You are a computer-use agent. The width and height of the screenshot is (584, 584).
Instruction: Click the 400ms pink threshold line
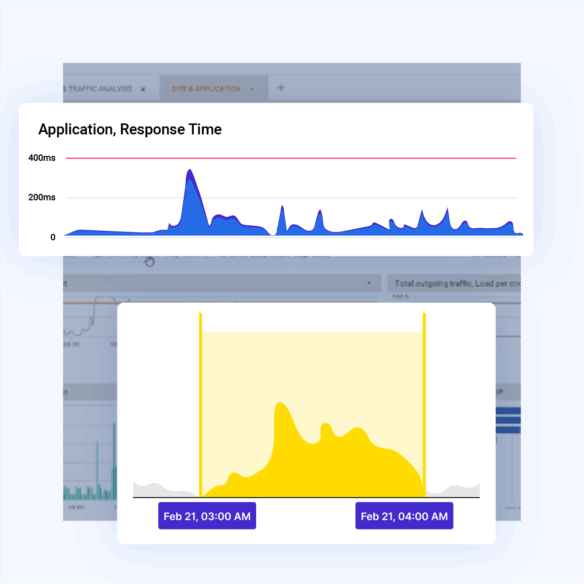coord(291,158)
